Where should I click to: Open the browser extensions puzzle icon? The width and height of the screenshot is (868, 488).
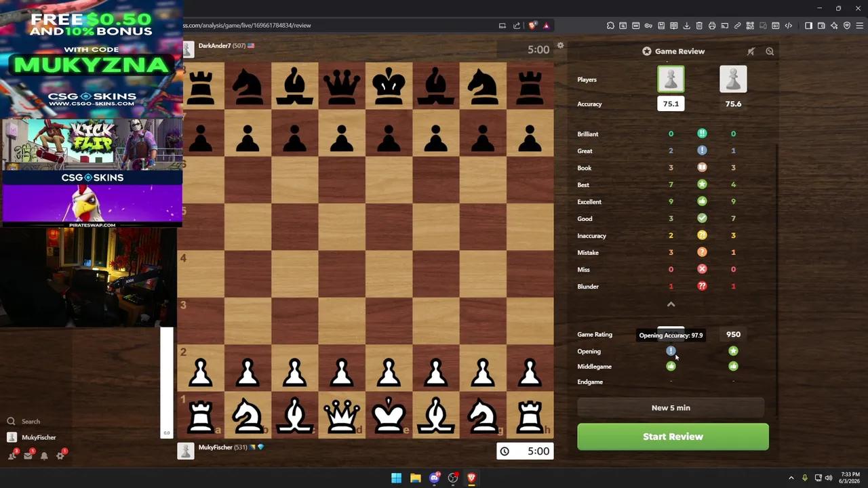(x=610, y=26)
